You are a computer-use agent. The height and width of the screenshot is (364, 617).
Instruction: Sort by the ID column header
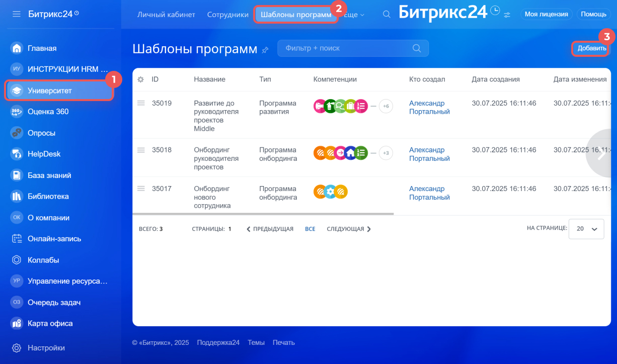click(x=155, y=79)
